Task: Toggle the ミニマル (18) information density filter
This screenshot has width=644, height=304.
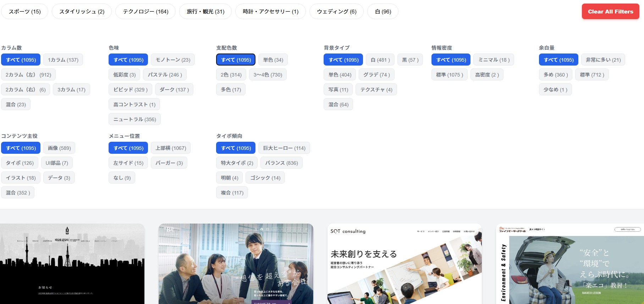Action: [x=494, y=60]
